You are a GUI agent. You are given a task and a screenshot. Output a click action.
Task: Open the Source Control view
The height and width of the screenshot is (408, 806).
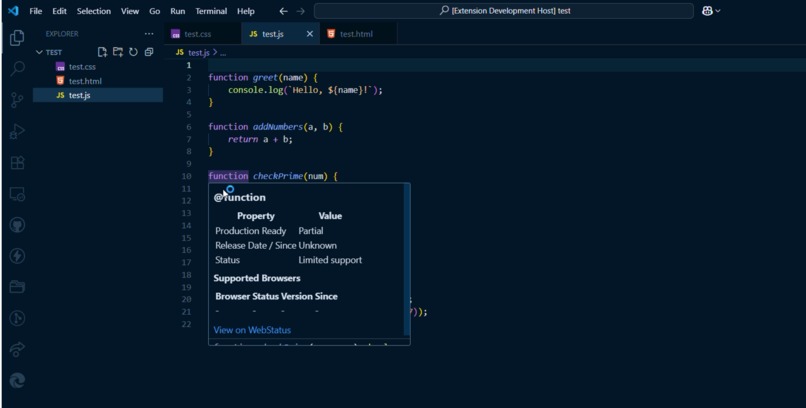tap(17, 100)
